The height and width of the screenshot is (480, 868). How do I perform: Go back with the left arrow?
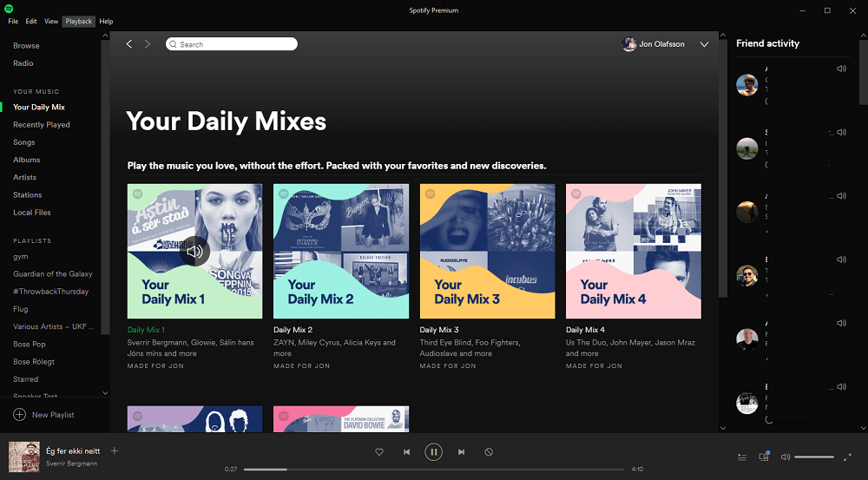tap(129, 43)
